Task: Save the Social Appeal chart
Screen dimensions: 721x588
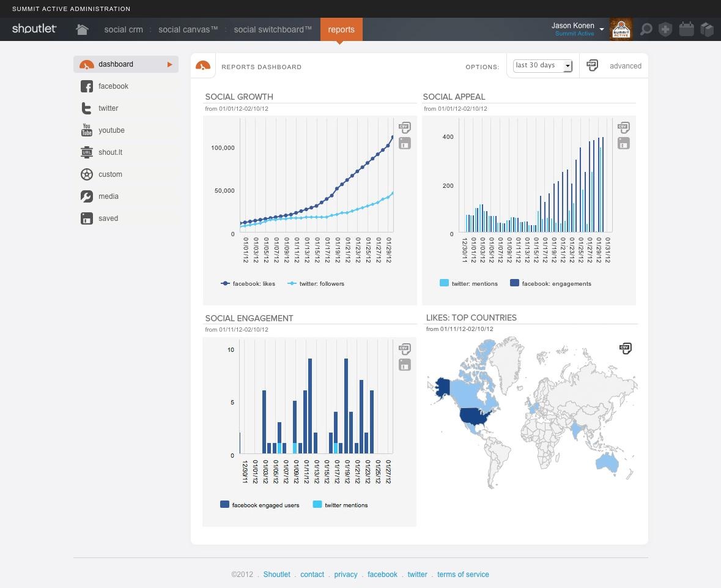Action: point(624,144)
